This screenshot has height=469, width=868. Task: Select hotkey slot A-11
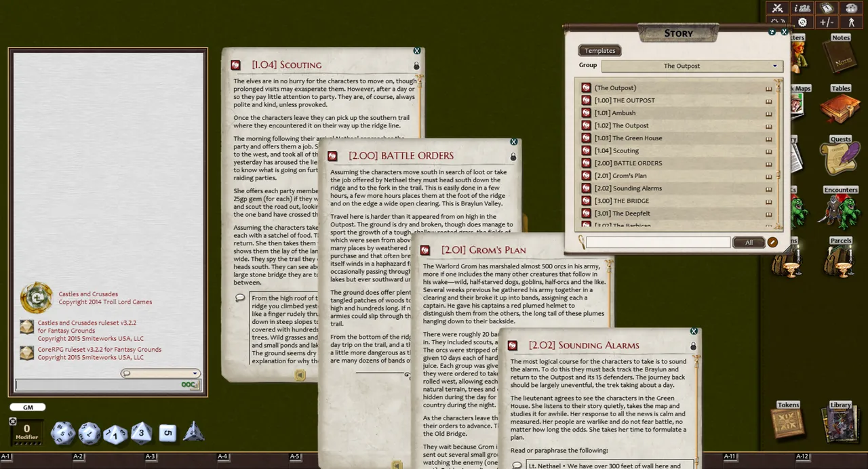730,457
